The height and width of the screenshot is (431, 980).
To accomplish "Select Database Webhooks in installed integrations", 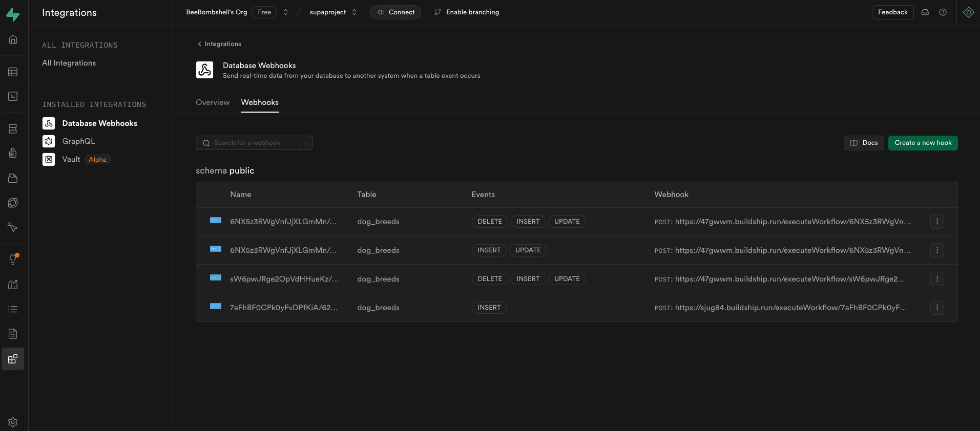I will tap(100, 123).
